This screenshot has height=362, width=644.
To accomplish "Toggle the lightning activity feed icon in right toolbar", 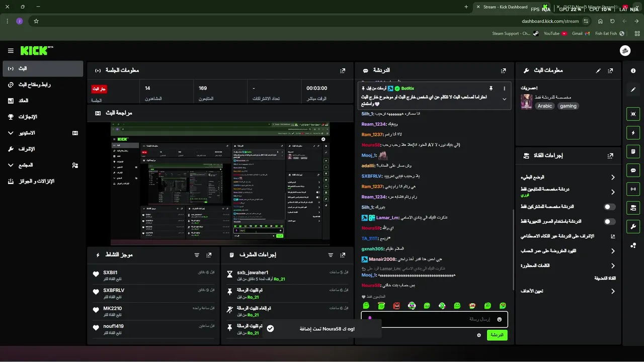I will 633,133.
